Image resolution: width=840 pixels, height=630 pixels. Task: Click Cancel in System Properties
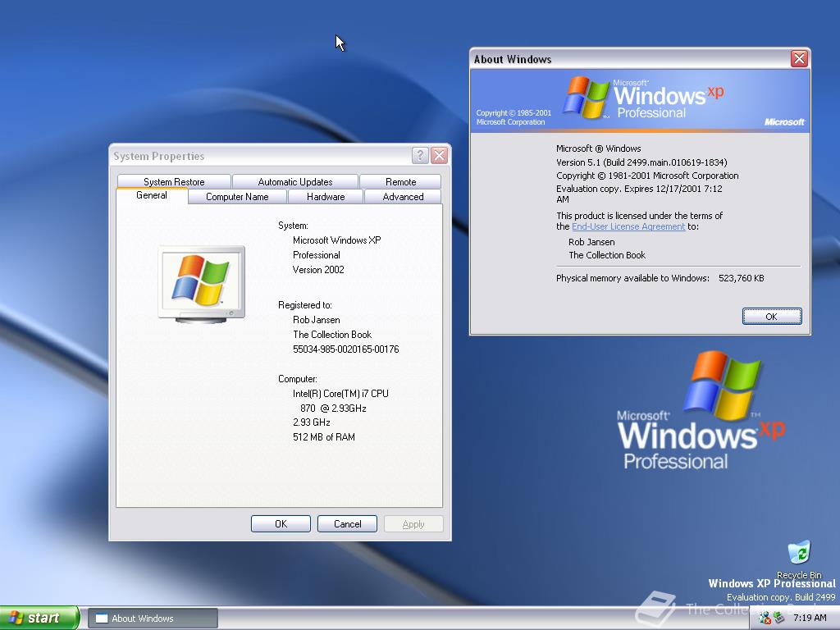coord(347,524)
